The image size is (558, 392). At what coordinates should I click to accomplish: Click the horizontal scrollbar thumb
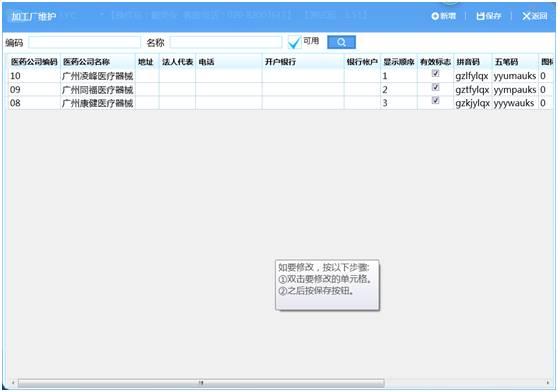(x=201, y=383)
